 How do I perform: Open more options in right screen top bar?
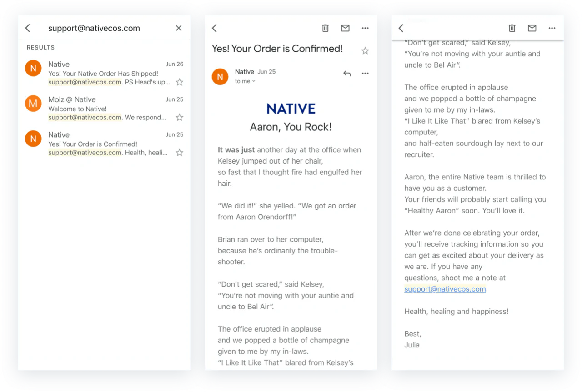pyautogui.click(x=552, y=28)
